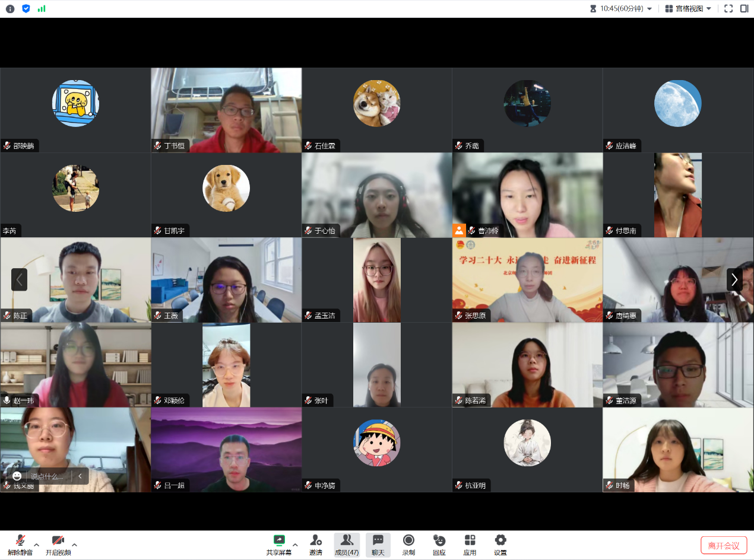Screen dimensions: 754x560
Task: Open the 回应 reactions icon
Action: [x=439, y=544]
